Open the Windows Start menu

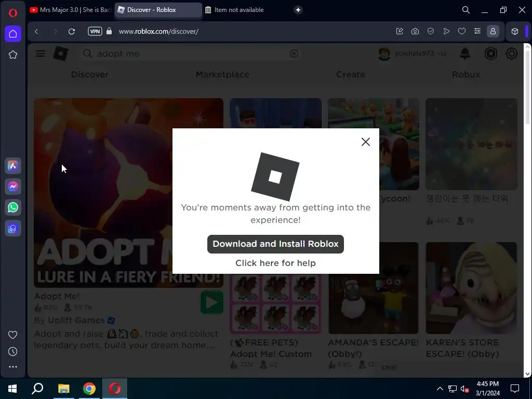pos(12,389)
